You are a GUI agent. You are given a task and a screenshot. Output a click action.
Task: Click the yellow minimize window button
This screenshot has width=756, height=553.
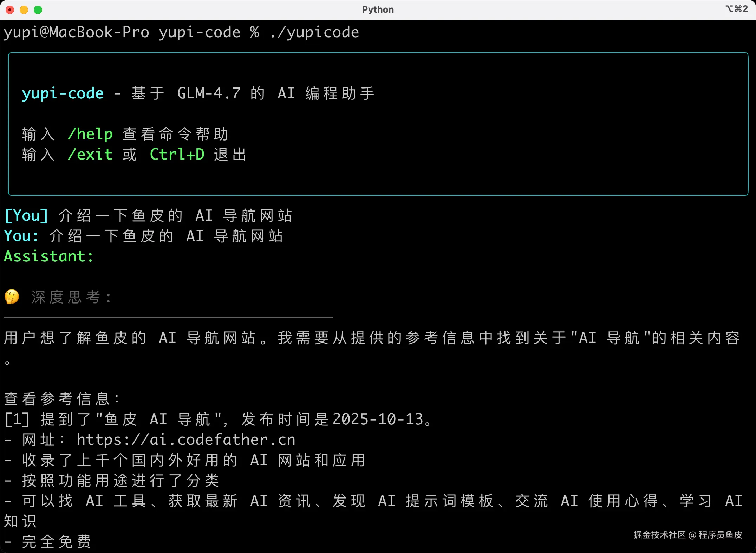(24, 10)
